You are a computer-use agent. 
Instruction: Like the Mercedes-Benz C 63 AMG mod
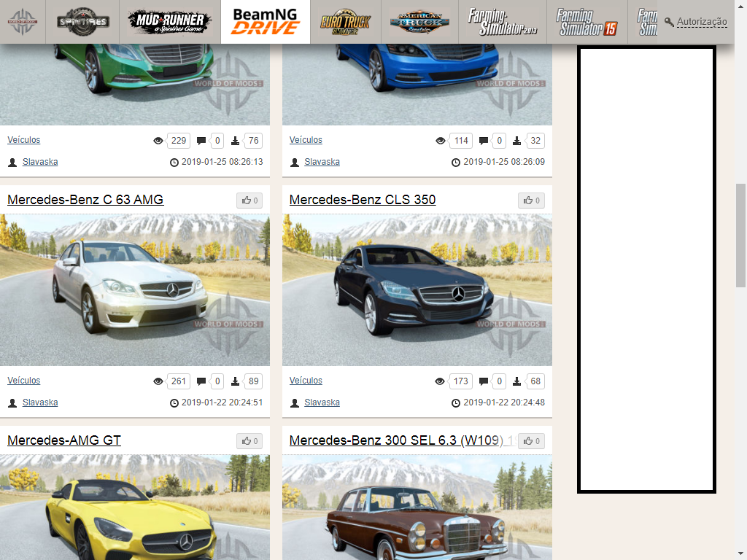(249, 201)
